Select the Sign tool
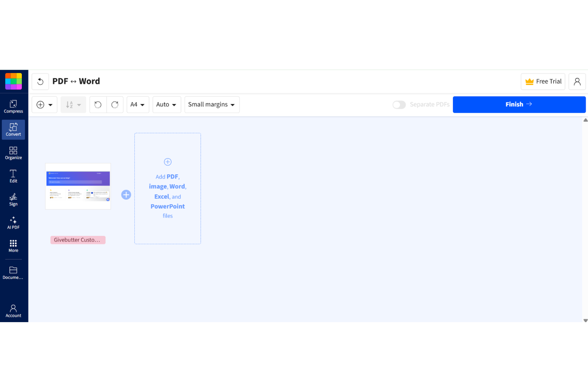The width and height of the screenshot is (588, 392). tap(13, 199)
